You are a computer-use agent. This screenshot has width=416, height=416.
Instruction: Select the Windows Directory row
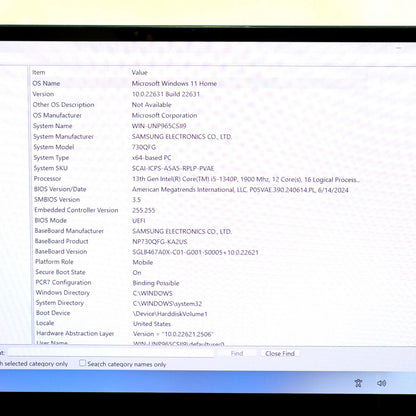click(223, 293)
